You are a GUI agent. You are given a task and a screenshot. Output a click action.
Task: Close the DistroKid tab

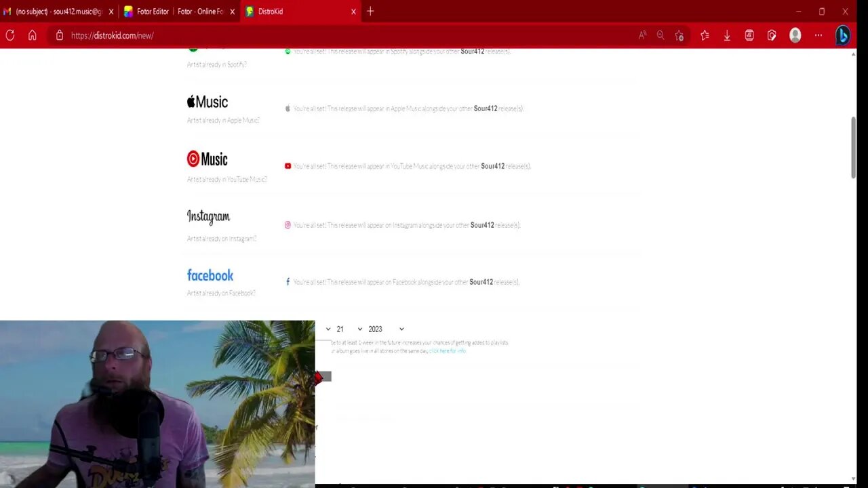pyautogui.click(x=353, y=12)
